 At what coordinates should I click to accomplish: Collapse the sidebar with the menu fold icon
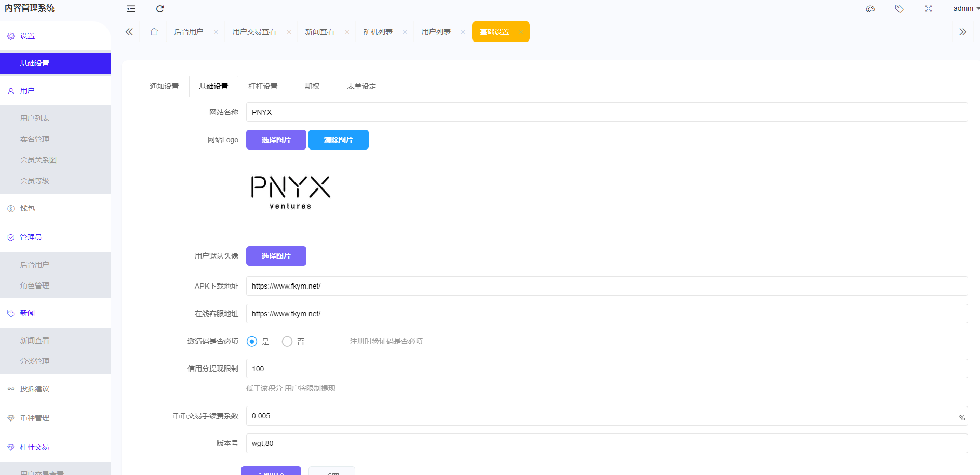click(130, 9)
